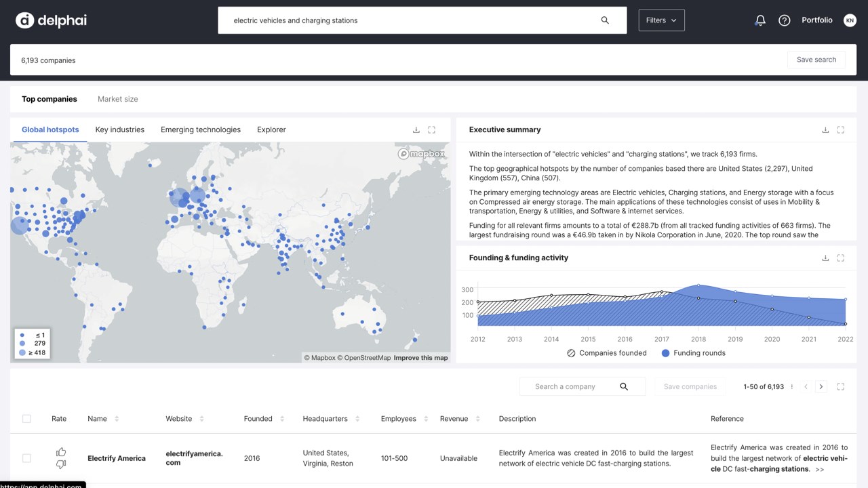
Task: Select the Global hotspots tab
Action: coord(50,129)
